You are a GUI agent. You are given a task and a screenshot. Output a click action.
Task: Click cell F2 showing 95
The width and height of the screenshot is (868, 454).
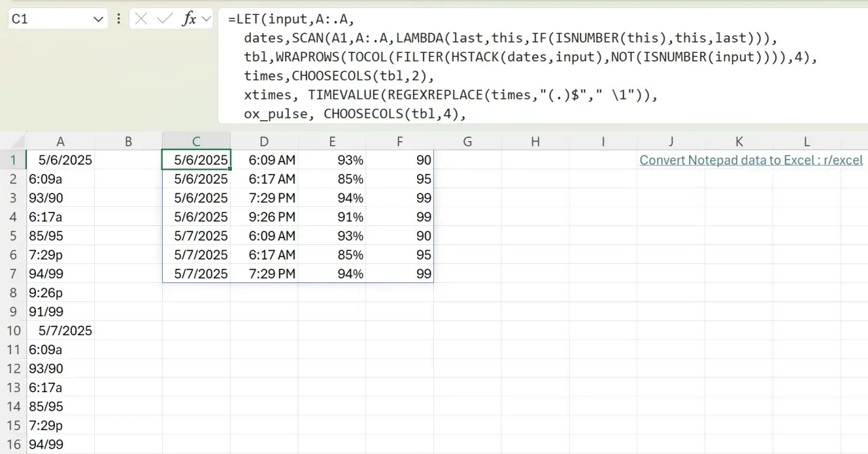click(399, 179)
